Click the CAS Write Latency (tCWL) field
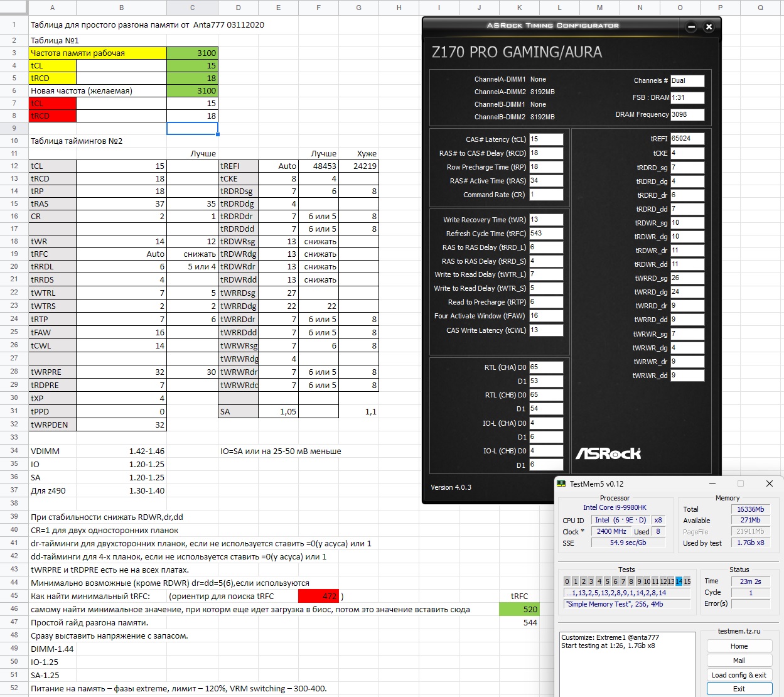 [x=546, y=330]
